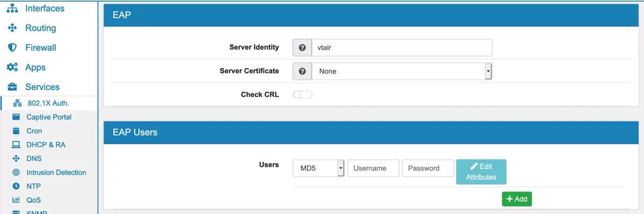Collapse the Services menu
Image resolution: width=644 pixels, height=214 pixels.
point(42,87)
